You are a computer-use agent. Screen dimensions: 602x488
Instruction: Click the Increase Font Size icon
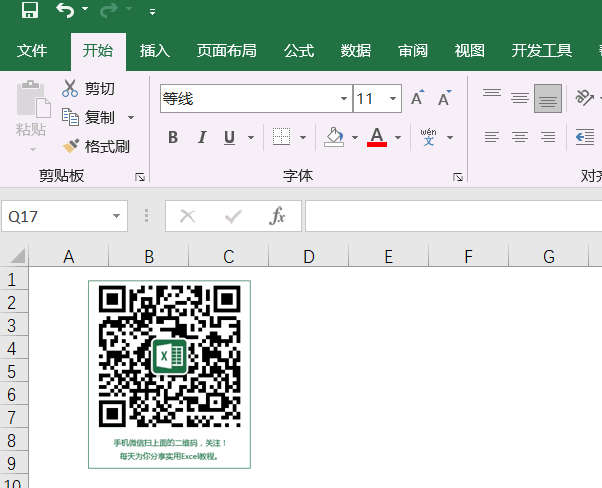[x=418, y=98]
